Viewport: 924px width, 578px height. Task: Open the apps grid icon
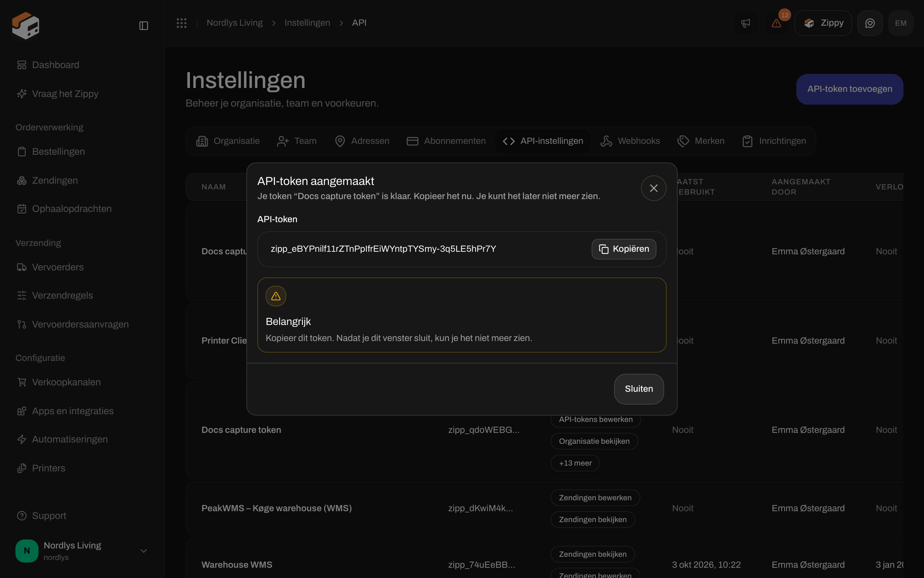(181, 23)
